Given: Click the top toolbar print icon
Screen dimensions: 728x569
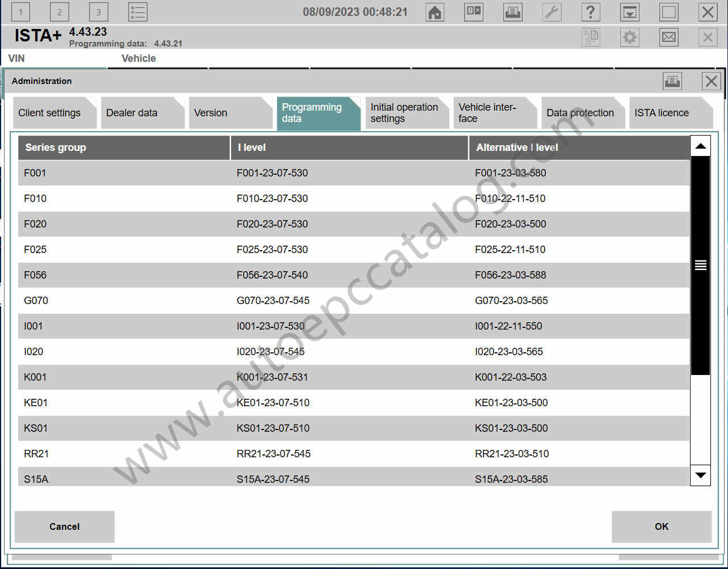Looking at the screenshot, I should click(513, 12).
